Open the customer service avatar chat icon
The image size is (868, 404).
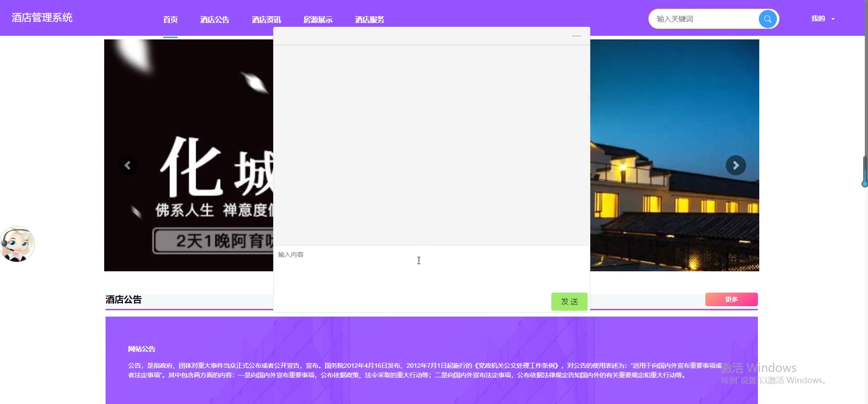click(x=17, y=244)
